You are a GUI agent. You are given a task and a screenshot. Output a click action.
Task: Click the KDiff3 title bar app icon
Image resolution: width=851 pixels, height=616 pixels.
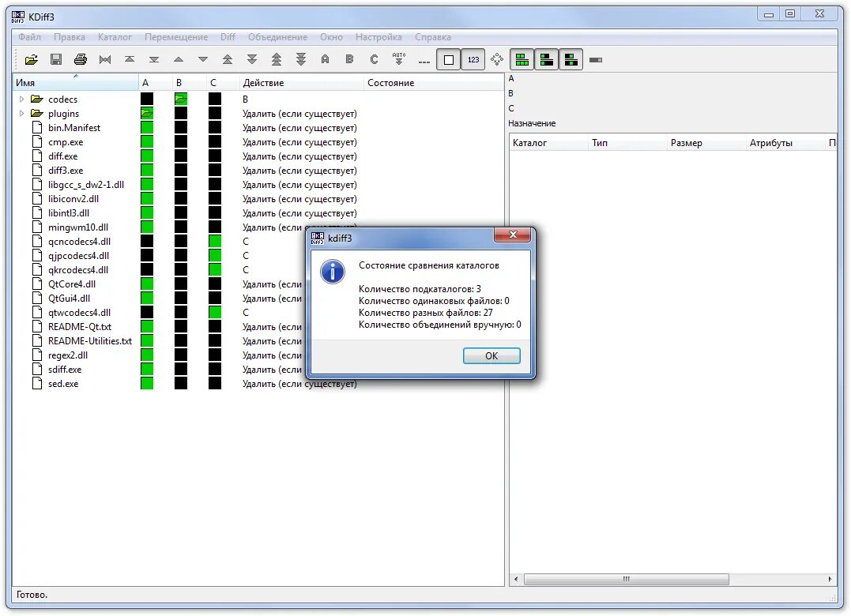[x=18, y=17]
